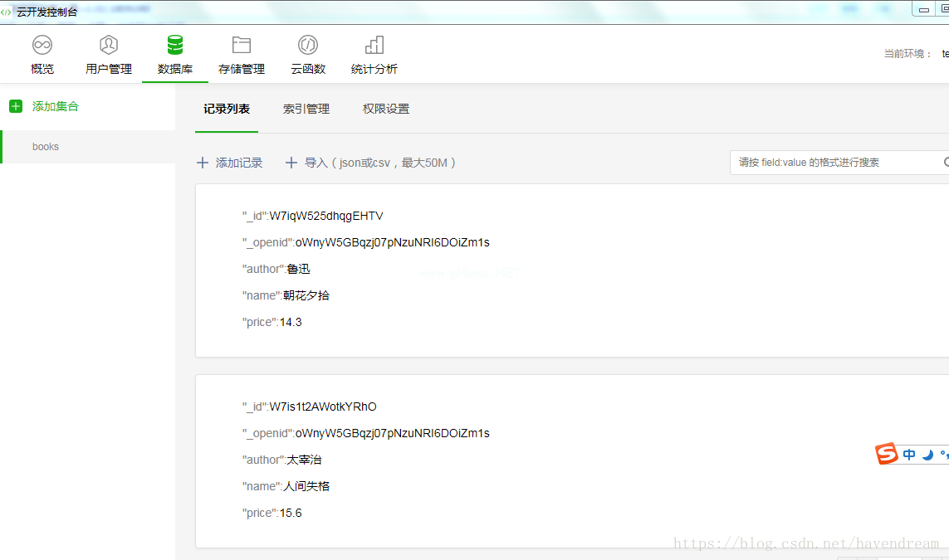Open 存储管理 storage management
The width and height of the screenshot is (949, 560).
[x=242, y=55]
